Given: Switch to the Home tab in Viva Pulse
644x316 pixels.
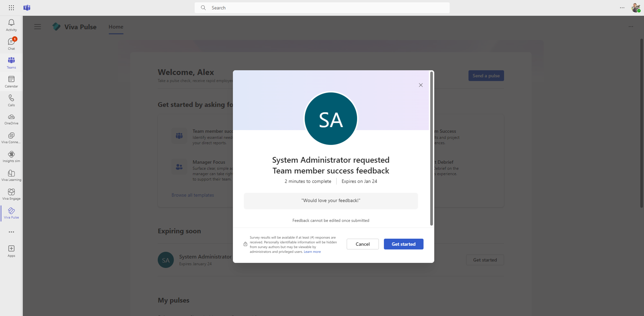Looking at the screenshot, I should pos(115,27).
